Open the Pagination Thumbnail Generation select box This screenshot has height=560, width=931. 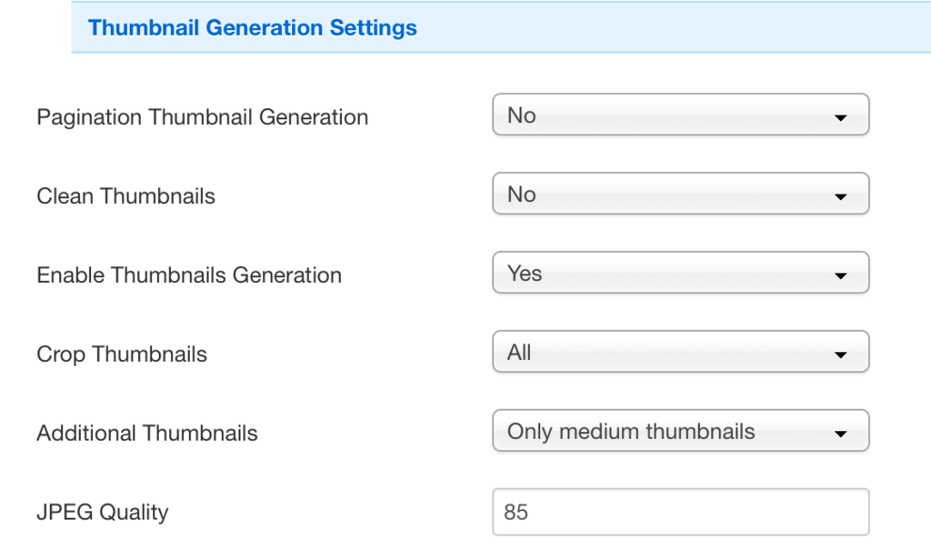pos(680,115)
